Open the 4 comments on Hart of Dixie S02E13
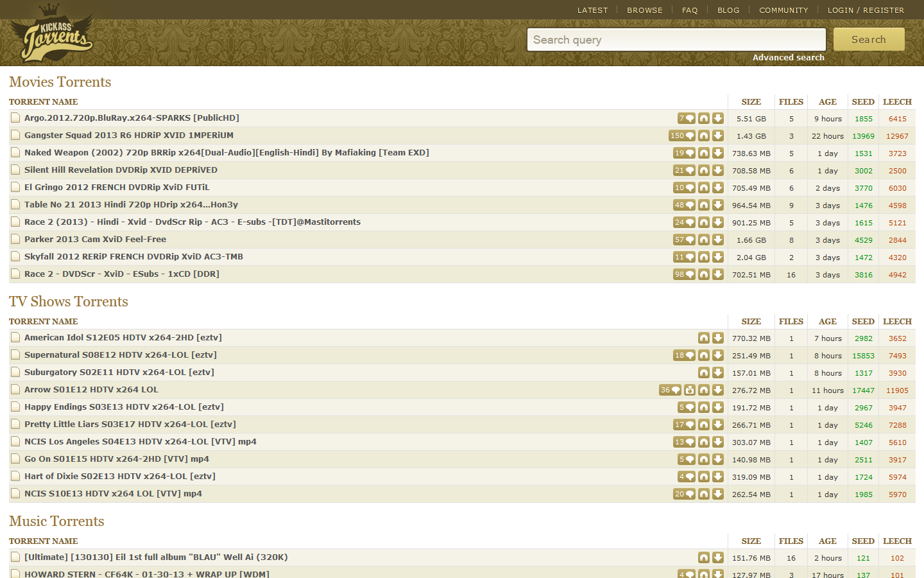Viewport: 924px width, 578px height. pos(687,477)
